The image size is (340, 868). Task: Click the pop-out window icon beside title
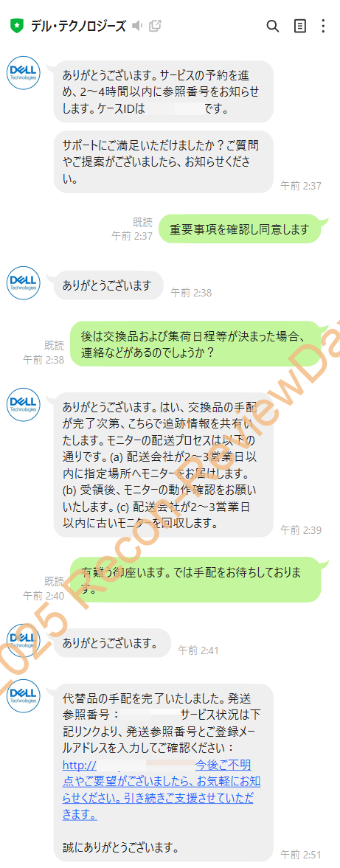pyautogui.click(x=155, y=26)
